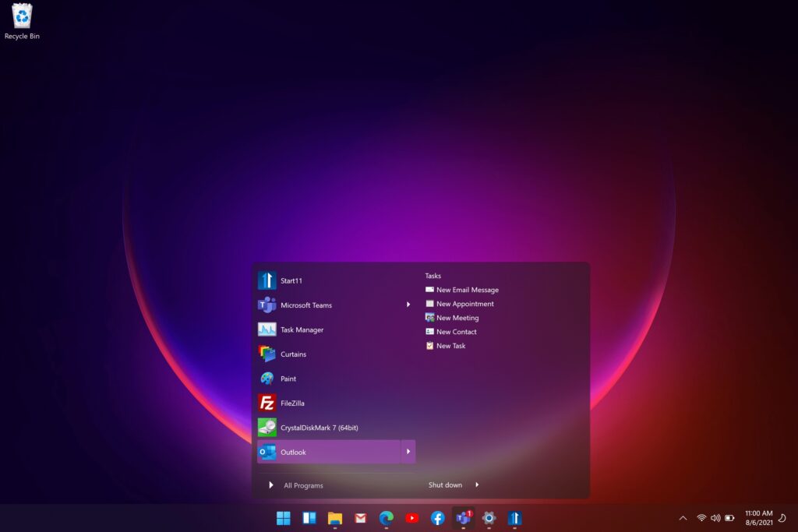The image size is (798, 532).
Task: Launch FileZilla from the start menu
Action: coord(336,403)
